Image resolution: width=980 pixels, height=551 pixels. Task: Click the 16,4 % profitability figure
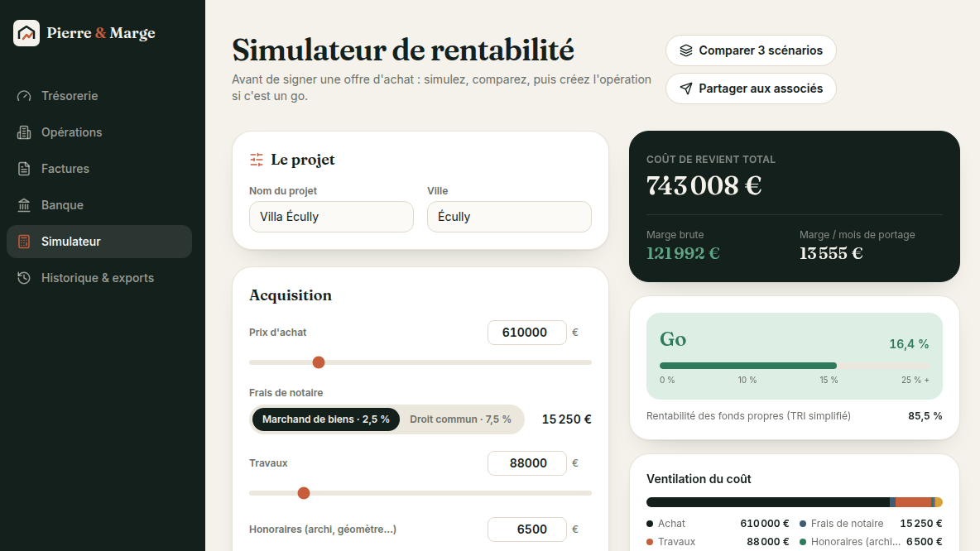909,344
